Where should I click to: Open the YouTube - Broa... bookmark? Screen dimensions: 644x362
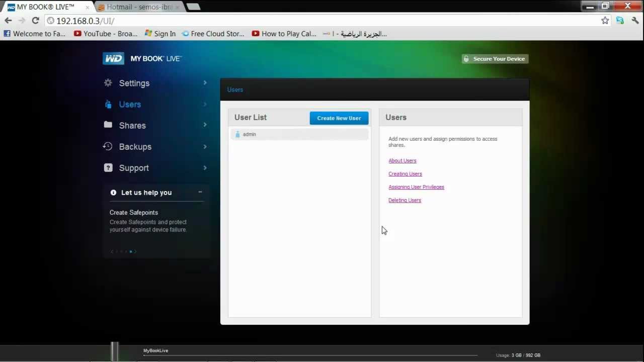pyautogui.click(x=106, y=34)
